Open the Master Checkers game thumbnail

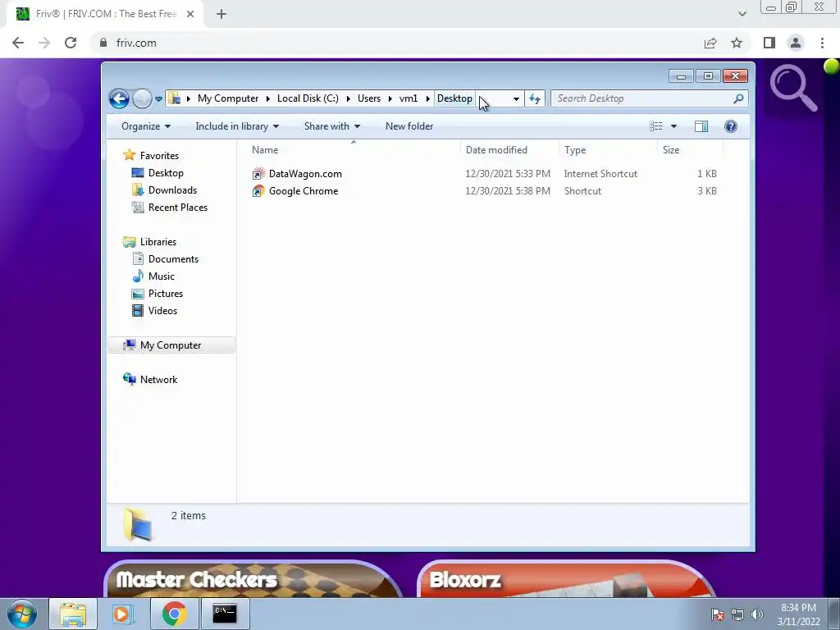coord(253,578)
